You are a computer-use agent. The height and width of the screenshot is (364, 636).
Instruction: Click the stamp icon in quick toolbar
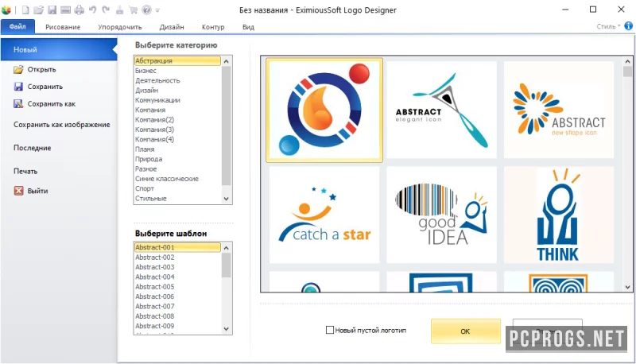pyautogui.click(x=120, y=10)
